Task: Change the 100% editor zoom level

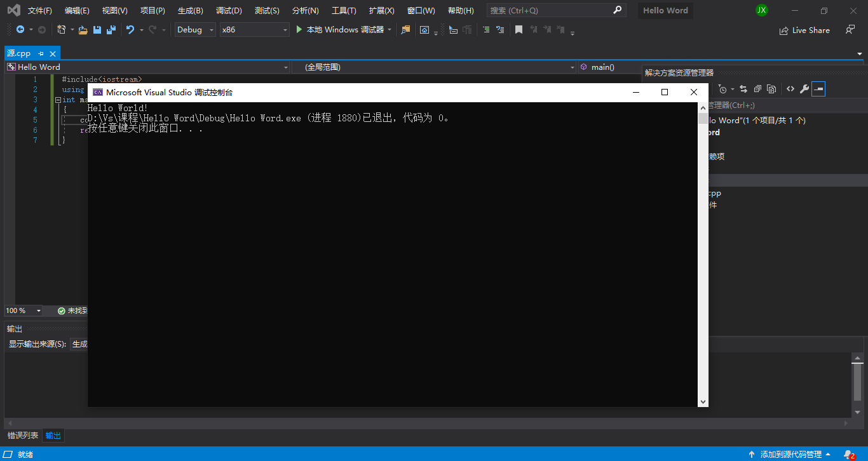Action: click(x=23, y=311)
